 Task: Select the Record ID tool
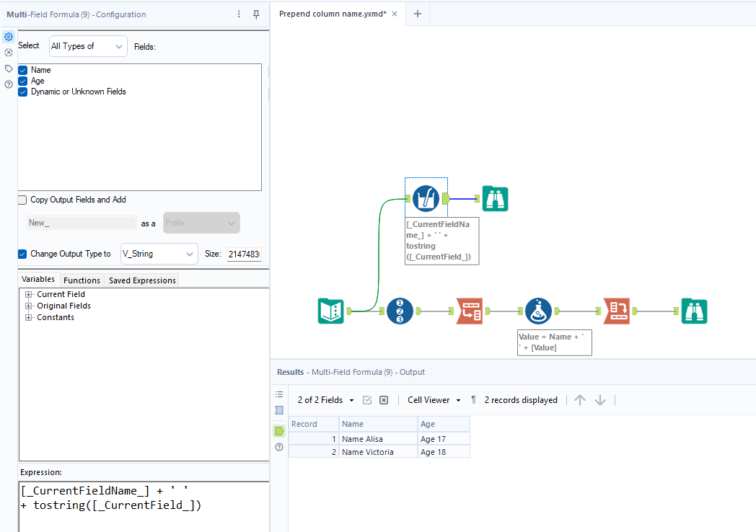pyautogui.click(x=399, y=310)
